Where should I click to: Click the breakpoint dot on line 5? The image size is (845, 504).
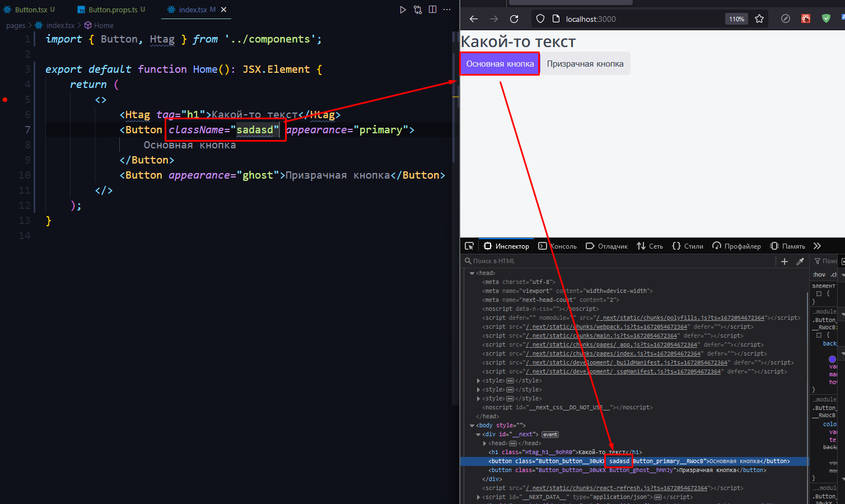click(5, 100)
